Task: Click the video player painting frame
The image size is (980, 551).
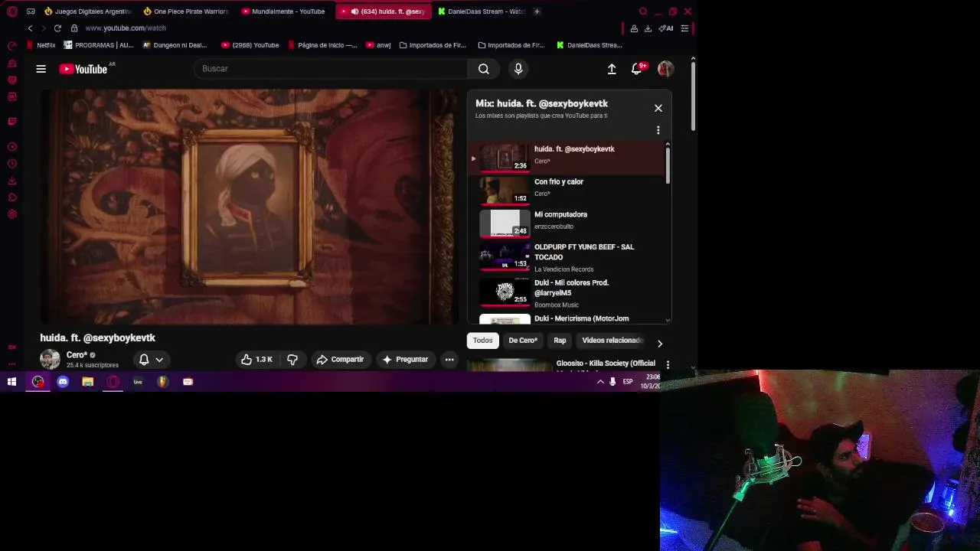Action: [x=249, y=207]
